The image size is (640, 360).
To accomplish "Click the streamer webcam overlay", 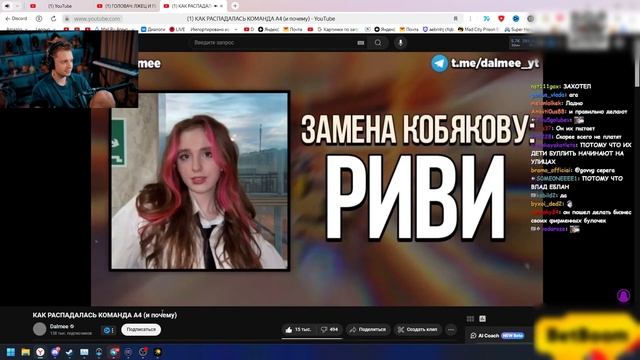I will coord(69,69).
